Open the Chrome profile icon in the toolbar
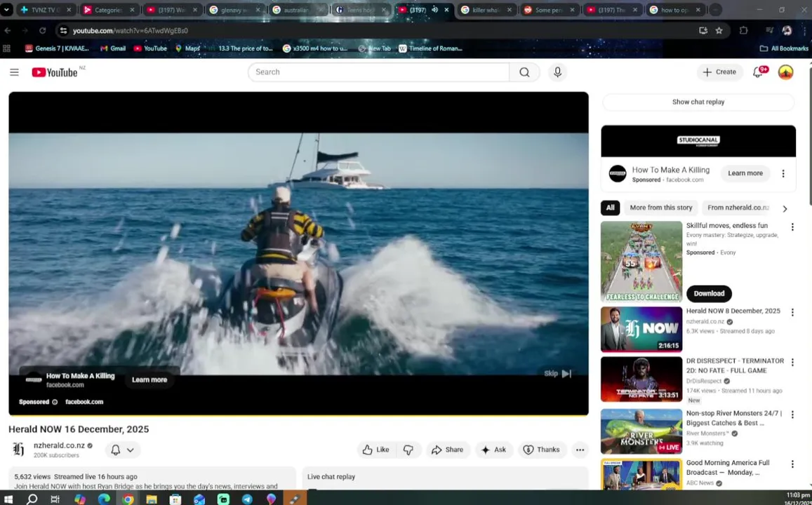The width and height of the screenshot is (812, 505). [787, 31]
